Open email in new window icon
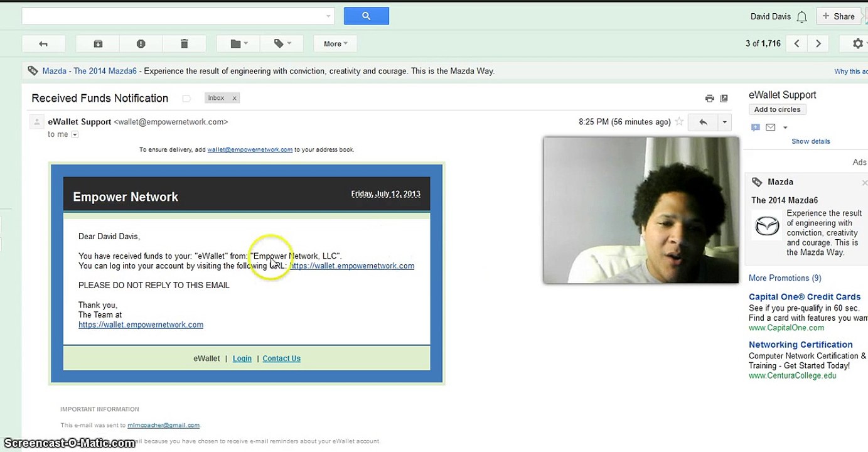 724,99
